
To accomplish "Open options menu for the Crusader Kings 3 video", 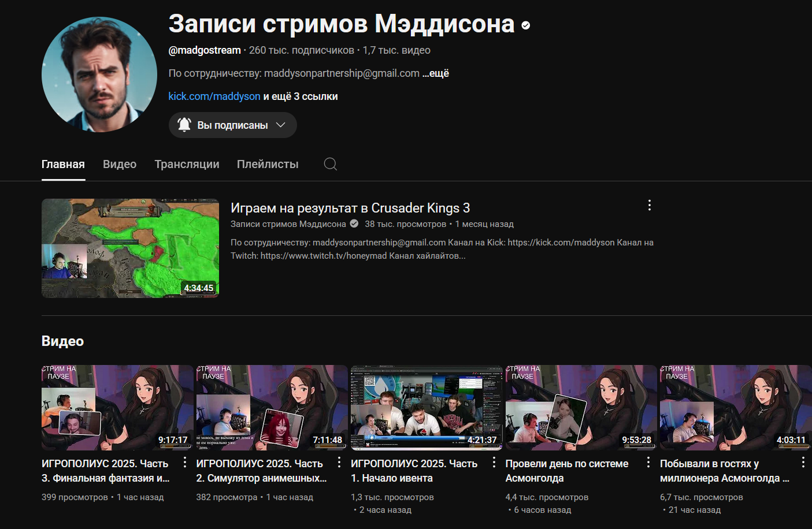I will [650, 205].
